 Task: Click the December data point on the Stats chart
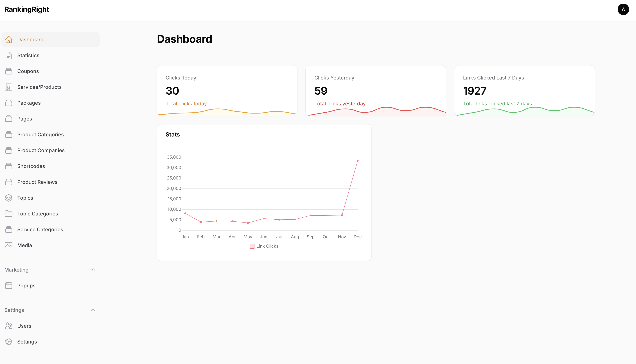pyautogui.click(x=358, y=161)
